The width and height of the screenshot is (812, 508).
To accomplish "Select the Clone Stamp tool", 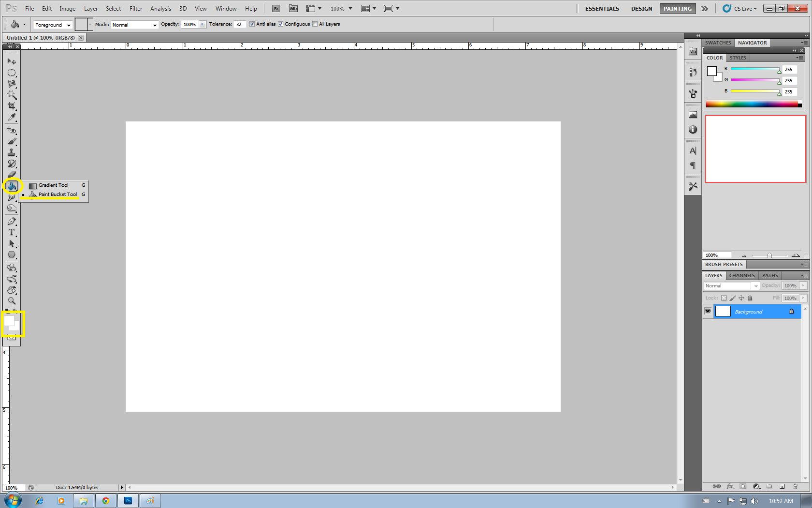I will tap(12, 153).
